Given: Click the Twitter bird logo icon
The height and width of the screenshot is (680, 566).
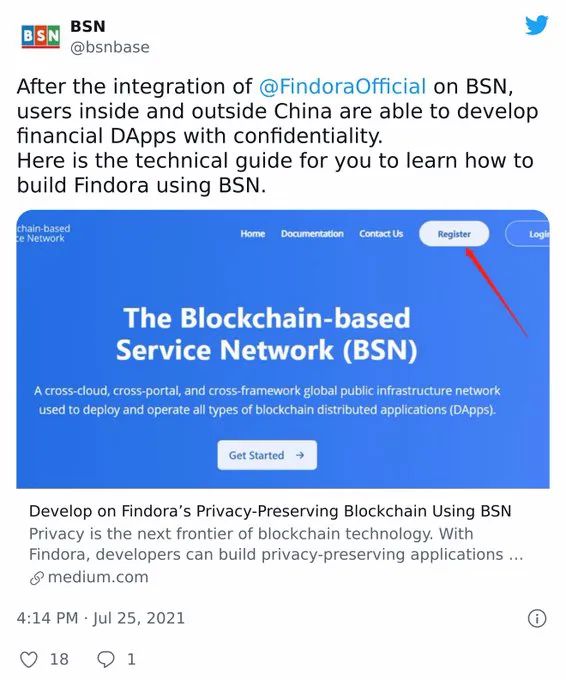Looking at the screenshot, I should [537, 25].
